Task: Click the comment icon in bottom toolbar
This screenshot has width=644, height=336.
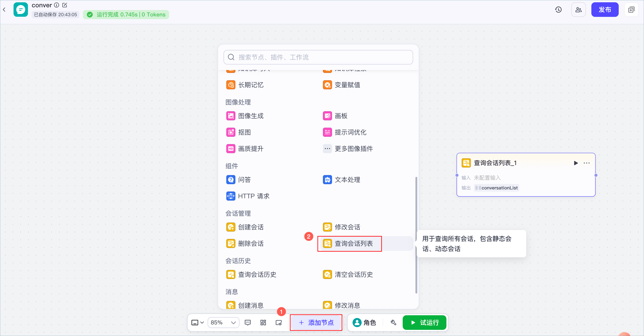Action: coord(247,323)
